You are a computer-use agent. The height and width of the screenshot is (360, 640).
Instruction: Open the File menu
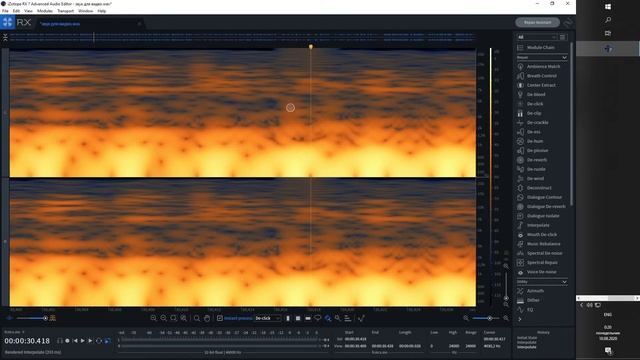tap(5, 11)
